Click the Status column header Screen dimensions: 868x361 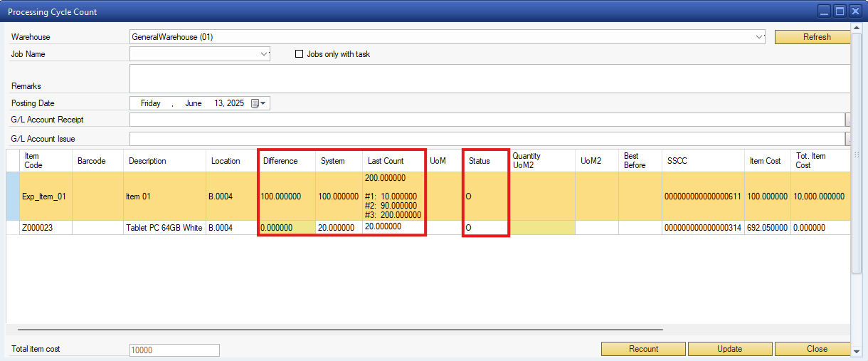(x=480, y=161)
